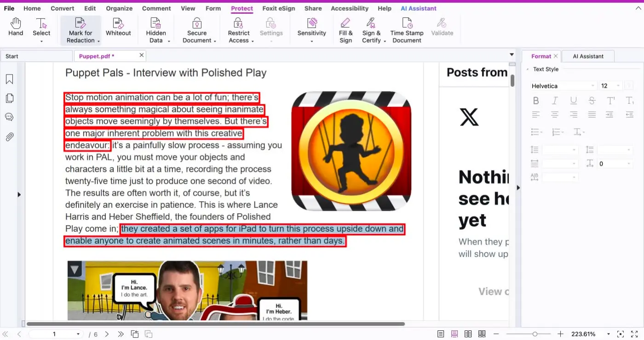Image resolution: width=644 pixels, height=340 pixels.
Task: Open the Time Stamp Document tool
Action: [407, 31]
